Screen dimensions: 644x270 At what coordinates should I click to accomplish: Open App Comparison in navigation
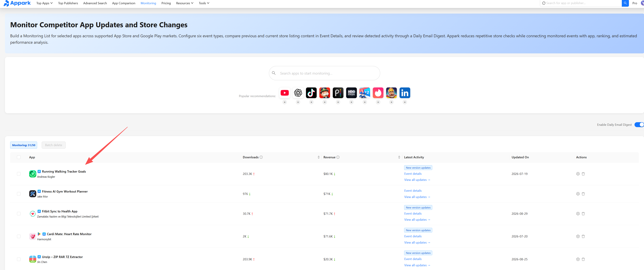pos(124,3)
